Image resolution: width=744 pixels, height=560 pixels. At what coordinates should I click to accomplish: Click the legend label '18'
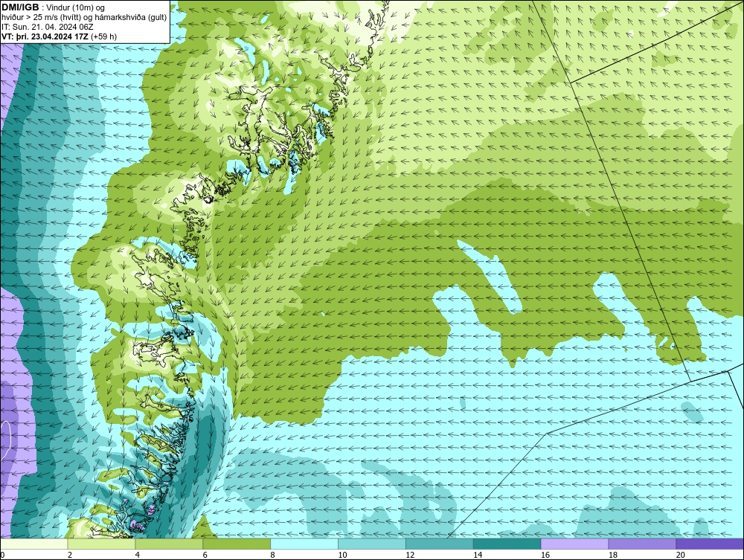coord(612,555)
